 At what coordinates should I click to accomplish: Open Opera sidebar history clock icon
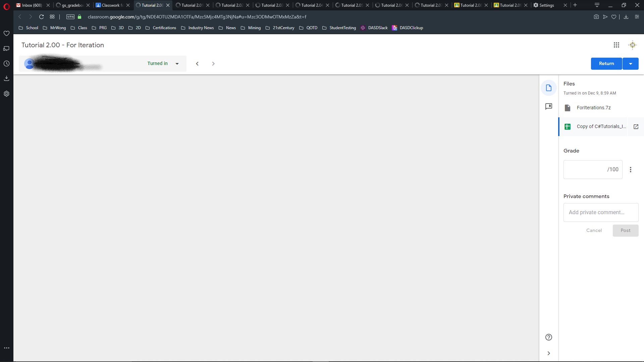point(6,64)
